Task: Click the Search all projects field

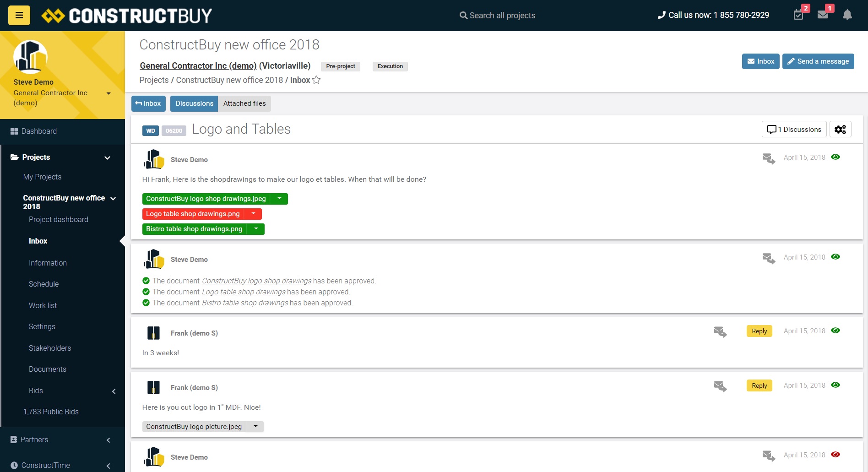Action: (x=502, y=16)
